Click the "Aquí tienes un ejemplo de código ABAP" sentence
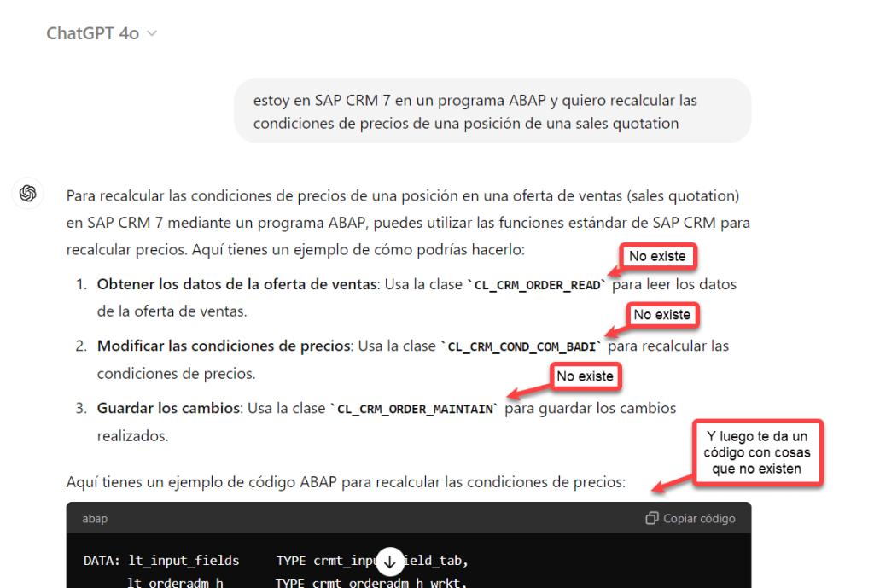874x588 pixels. 345,482
